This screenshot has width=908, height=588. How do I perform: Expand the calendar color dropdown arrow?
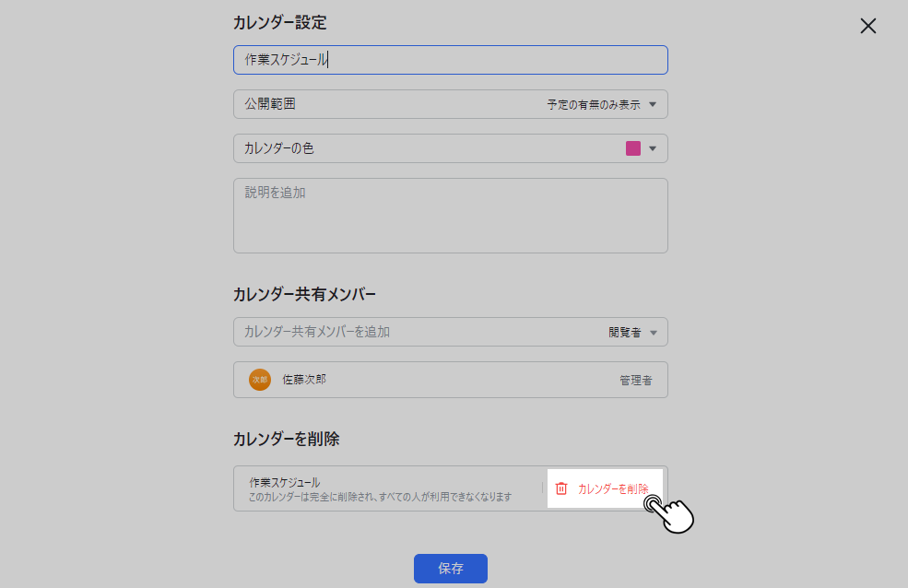[x=653, y=148]
